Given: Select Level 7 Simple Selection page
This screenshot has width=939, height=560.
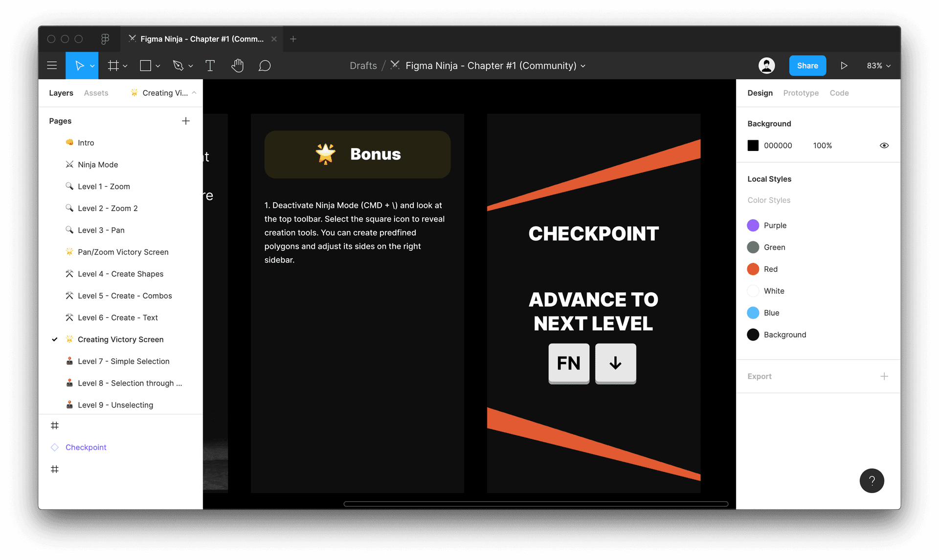Looking at the screenshot, I should click(x=123, y=361).
